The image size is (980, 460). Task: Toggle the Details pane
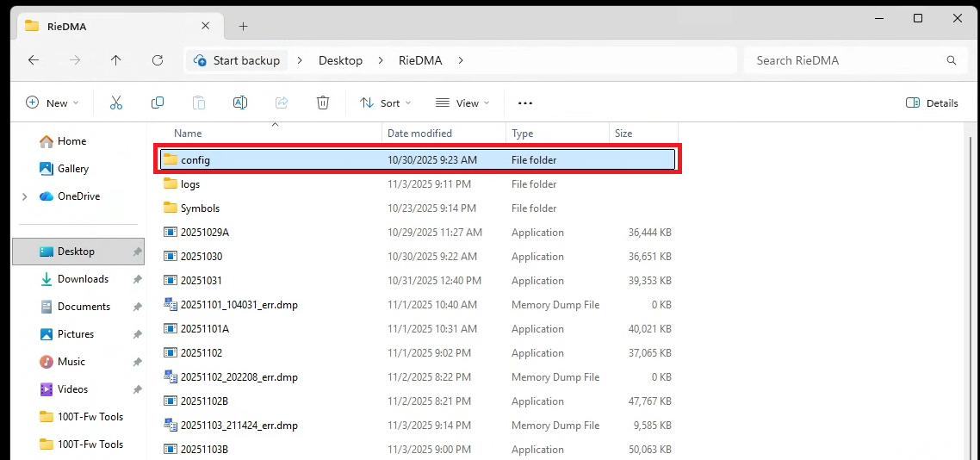pos(932,103)
